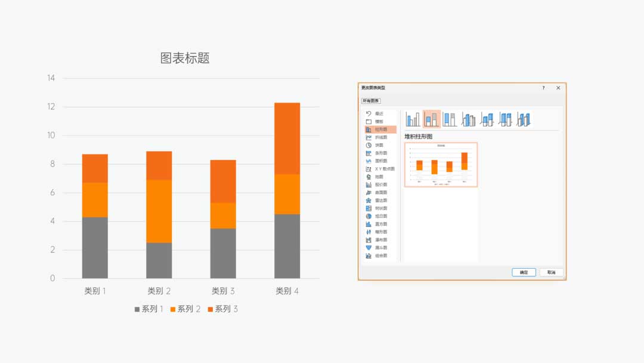Open the 饼图 (pie chart) category

coord(379,145)
